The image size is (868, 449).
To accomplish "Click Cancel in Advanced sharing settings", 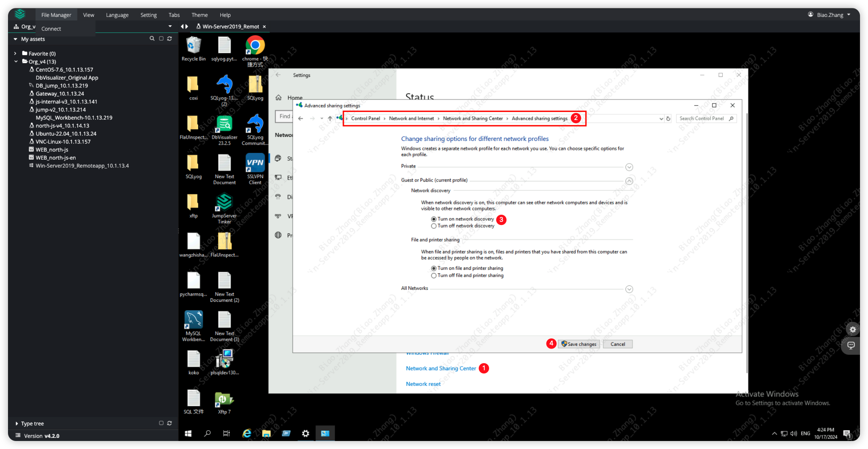I will point(617,344).
